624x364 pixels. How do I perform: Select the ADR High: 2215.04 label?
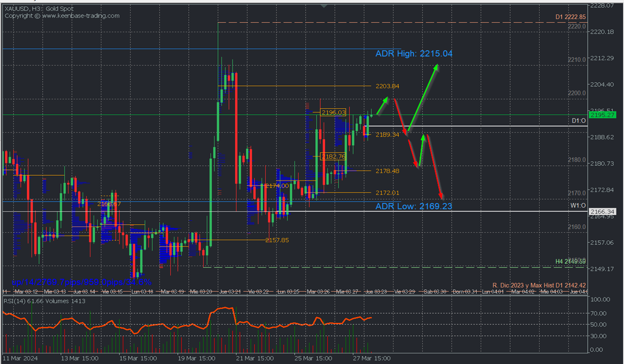(413, 54)
